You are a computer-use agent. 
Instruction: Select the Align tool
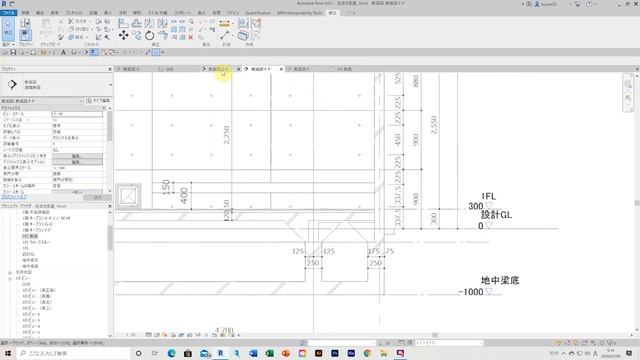coord(123,23)
